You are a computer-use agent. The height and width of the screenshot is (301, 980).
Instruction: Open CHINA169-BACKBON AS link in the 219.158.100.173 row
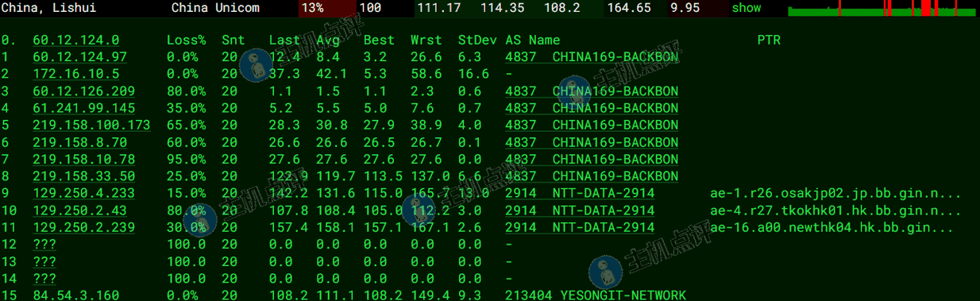point(592,125)
